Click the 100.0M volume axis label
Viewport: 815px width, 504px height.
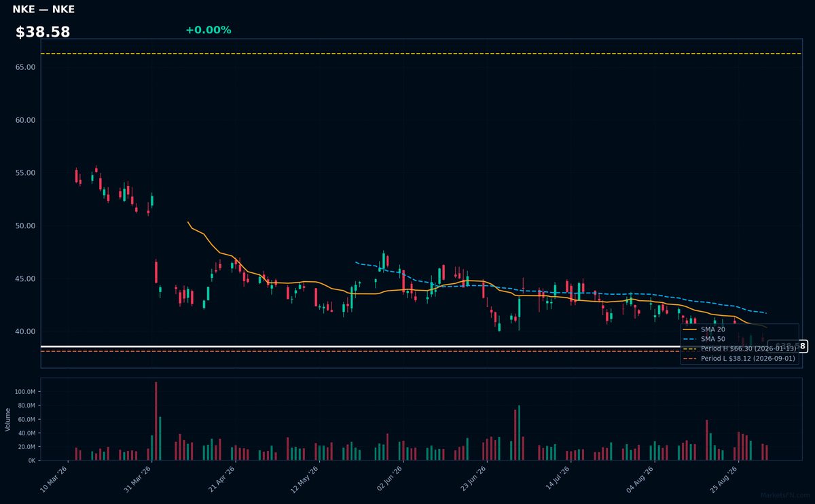24,392
